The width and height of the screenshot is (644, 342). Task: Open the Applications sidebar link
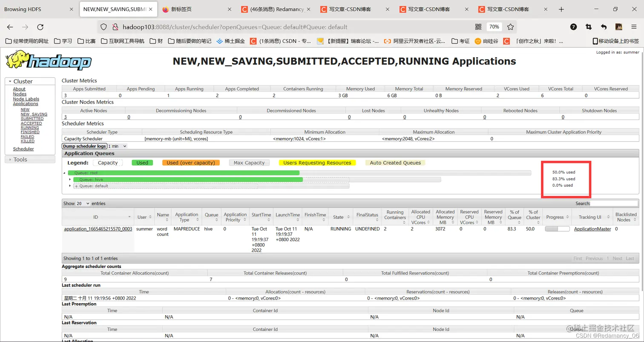[26, 104]
